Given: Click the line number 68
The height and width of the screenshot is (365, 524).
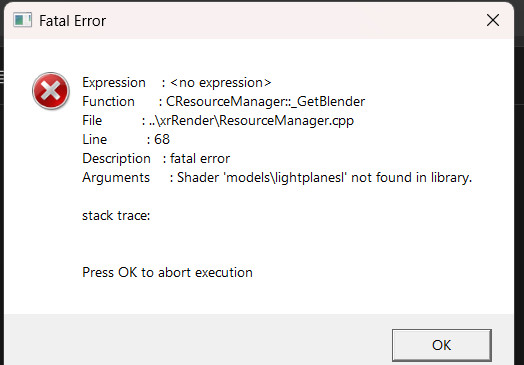Looking at the screenshot, I should [x=162, y=139].
